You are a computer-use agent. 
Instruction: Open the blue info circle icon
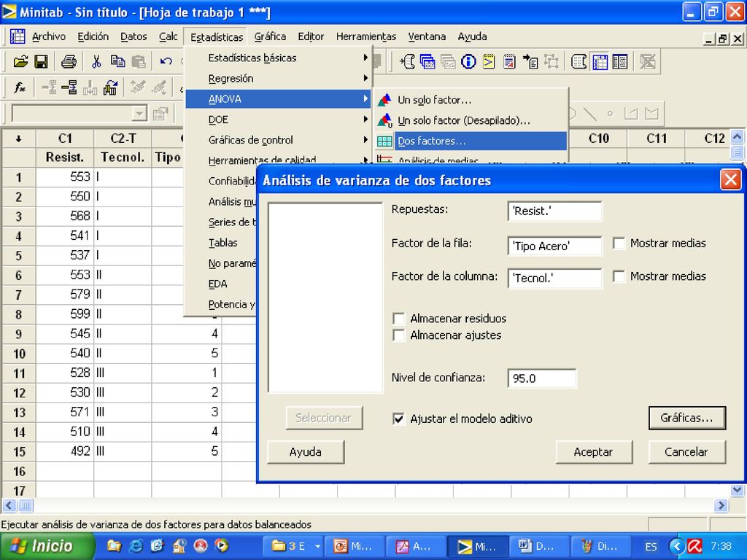469,62
